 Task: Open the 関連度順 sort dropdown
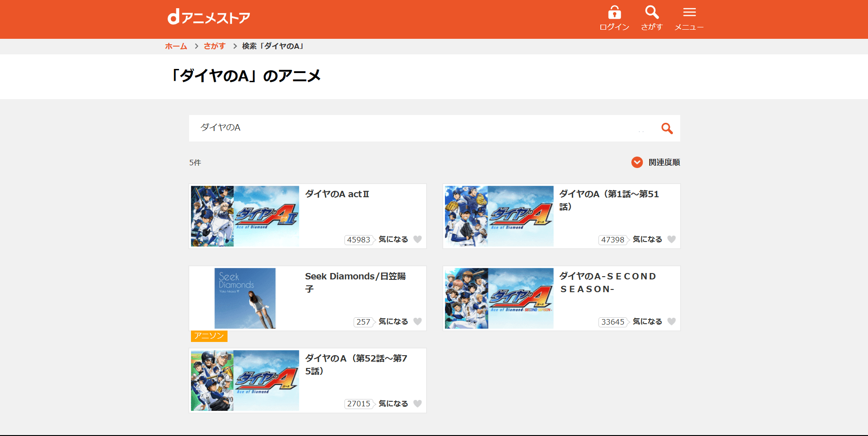[x=664, y=163]
